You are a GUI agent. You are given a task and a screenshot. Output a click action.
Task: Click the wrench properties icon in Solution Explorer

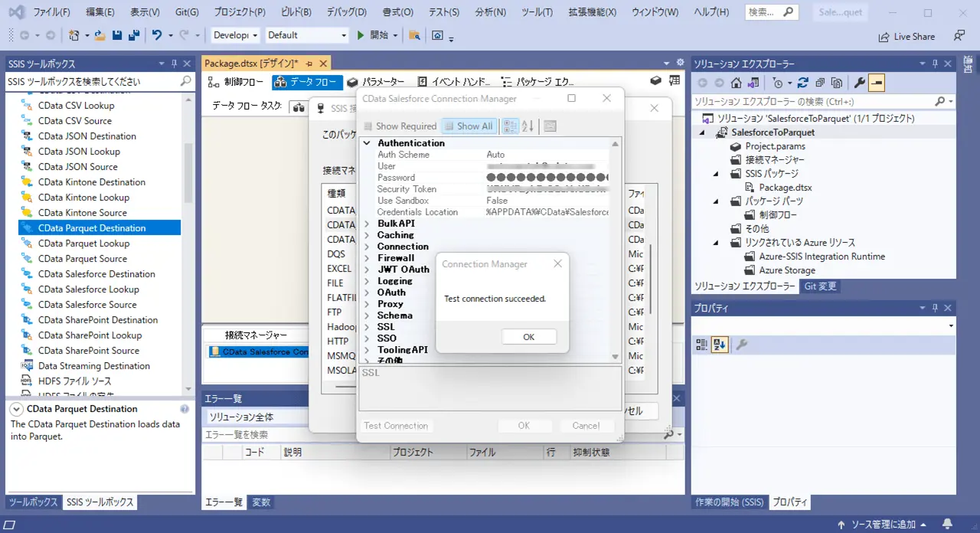tap(859, 83)
